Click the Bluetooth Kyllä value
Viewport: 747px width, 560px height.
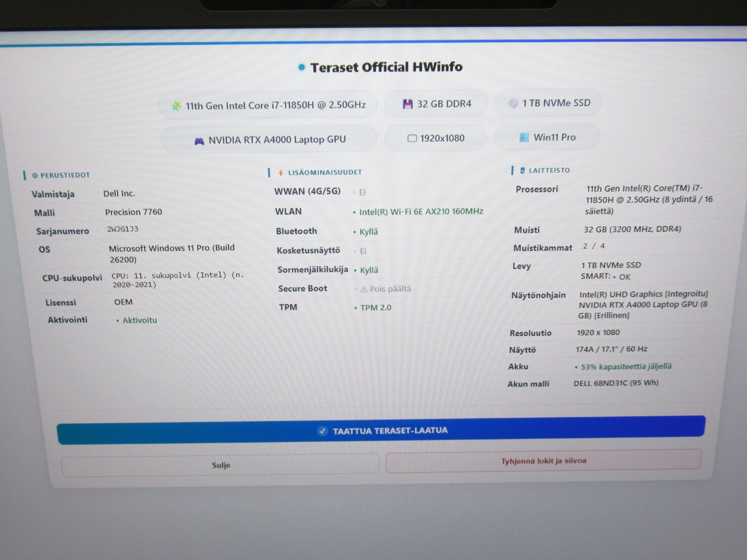pyautogui.click(x=368, y=232)
